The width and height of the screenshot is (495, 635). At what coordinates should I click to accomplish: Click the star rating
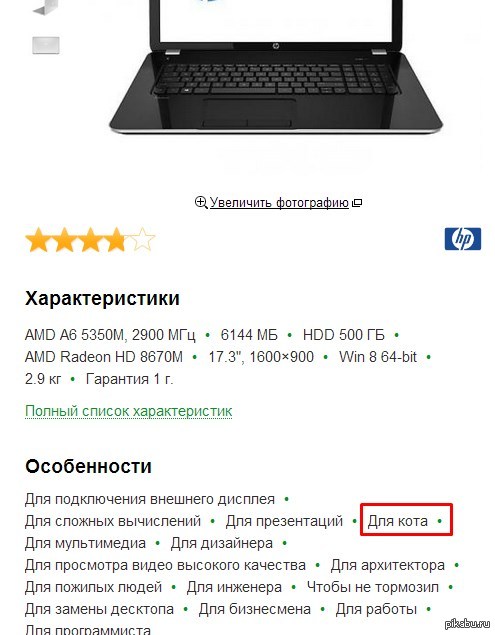coord(90,239)
